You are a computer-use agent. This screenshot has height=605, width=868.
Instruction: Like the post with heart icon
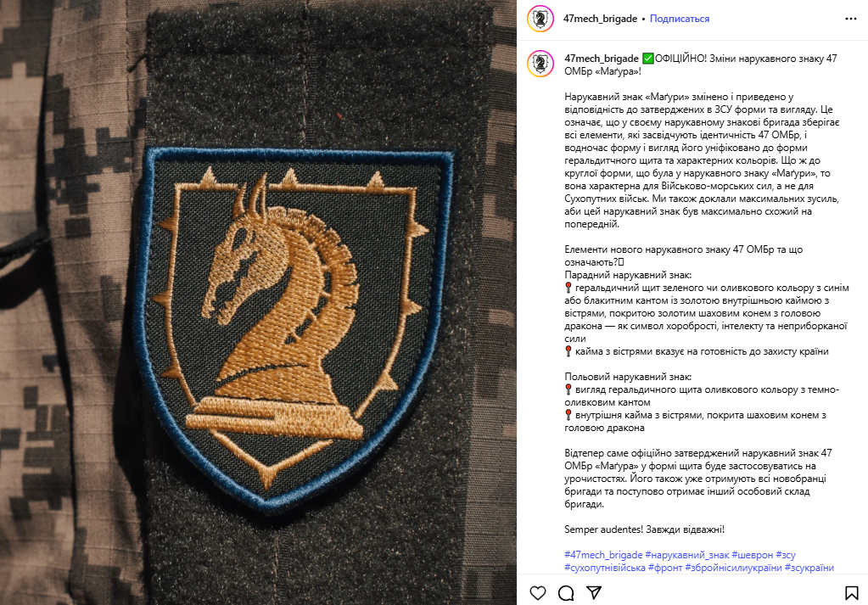click(x=538, y=593)
